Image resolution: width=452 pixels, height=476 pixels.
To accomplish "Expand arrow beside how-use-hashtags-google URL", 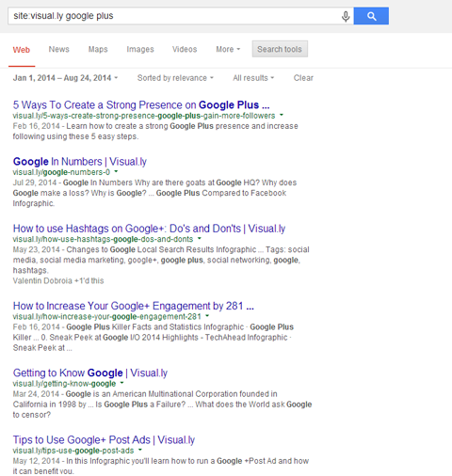I will tap(200, 239).
